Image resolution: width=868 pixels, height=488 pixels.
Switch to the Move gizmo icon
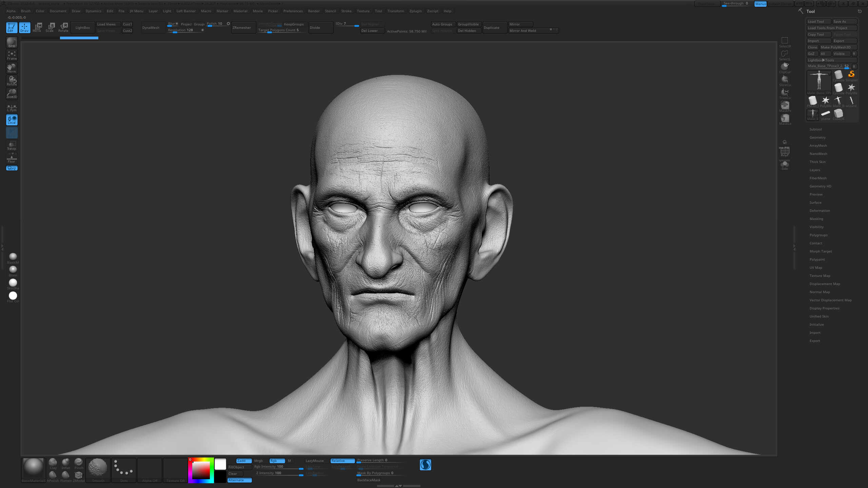point(37,27)
